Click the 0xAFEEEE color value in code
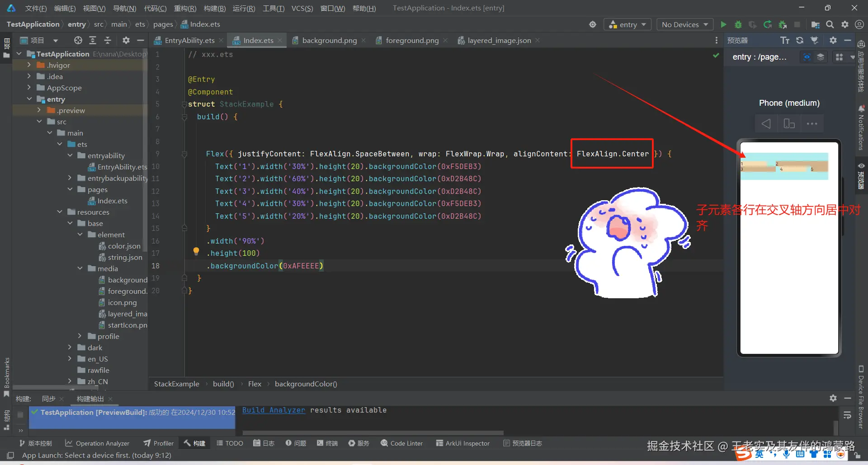868x465 pixels. pyautogui.click(x=301, y=266)
